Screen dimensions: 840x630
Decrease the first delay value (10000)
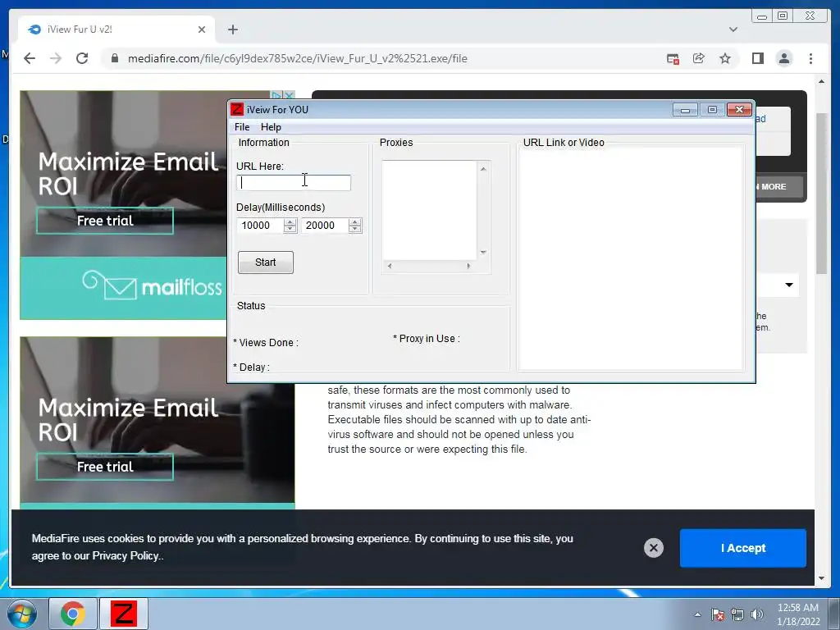pos(290,230)
